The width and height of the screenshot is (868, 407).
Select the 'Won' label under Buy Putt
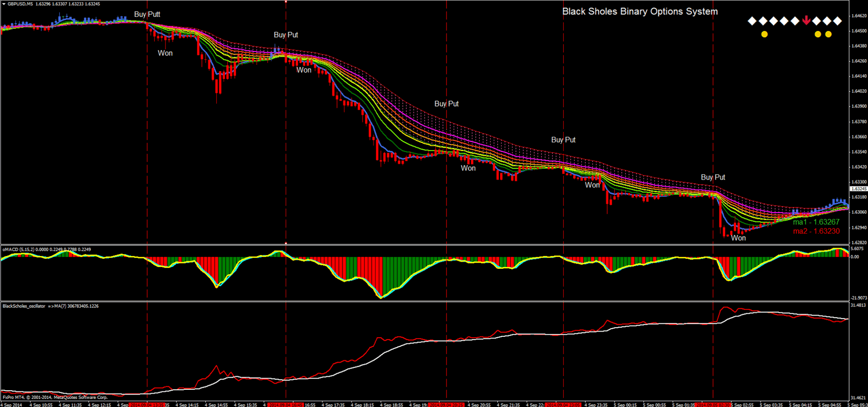pyautogui.click(x=165, y=53)
